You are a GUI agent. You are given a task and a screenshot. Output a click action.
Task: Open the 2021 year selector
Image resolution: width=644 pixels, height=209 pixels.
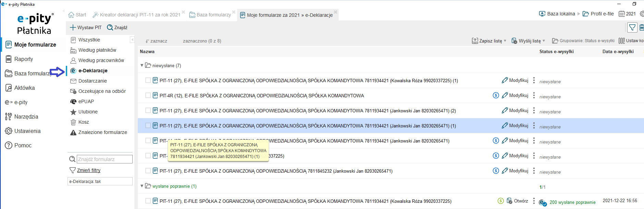coord(627,14)
